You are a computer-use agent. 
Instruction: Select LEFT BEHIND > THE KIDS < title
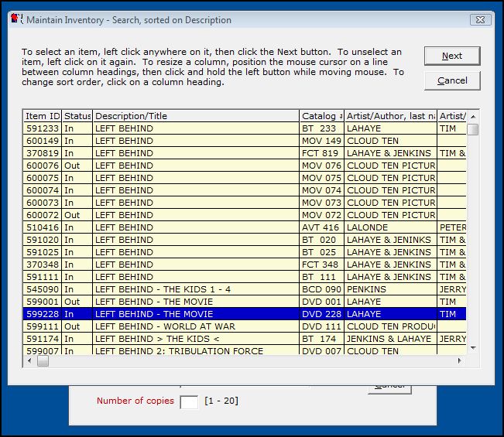click(157, 339)
